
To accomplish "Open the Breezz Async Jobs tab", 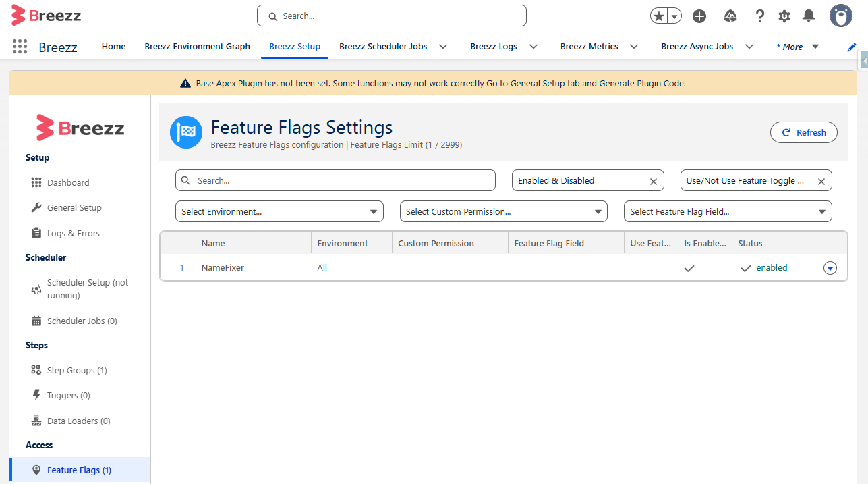I will click(697, 47).
